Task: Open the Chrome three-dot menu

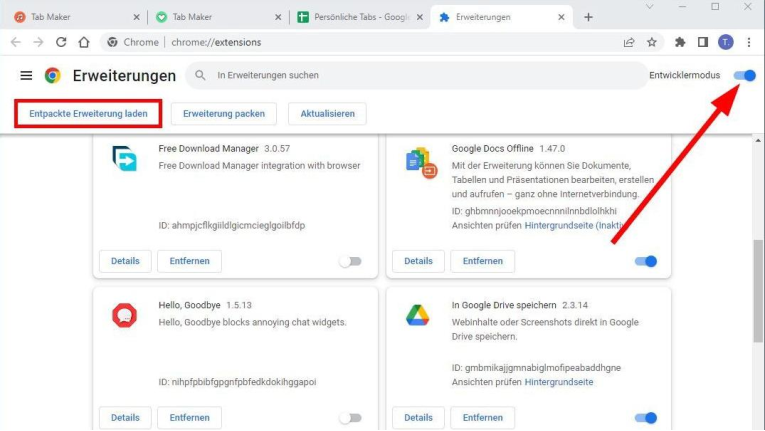Action: coord(749,42)
